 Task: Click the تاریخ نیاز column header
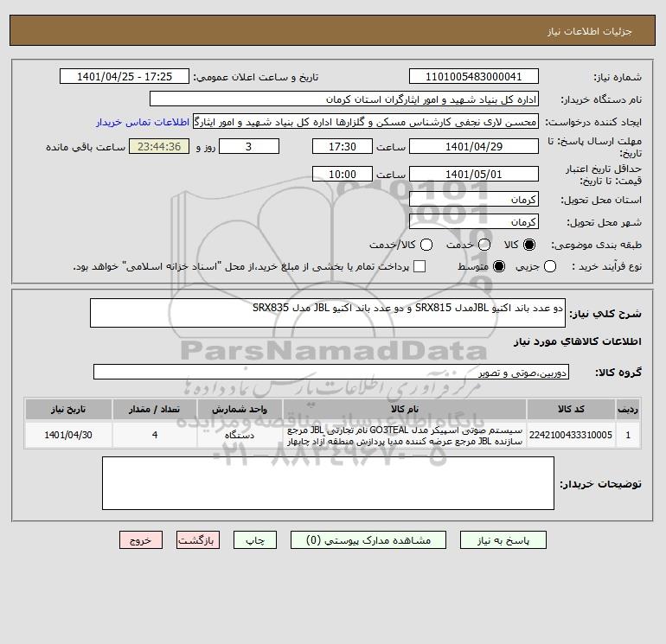68,409
